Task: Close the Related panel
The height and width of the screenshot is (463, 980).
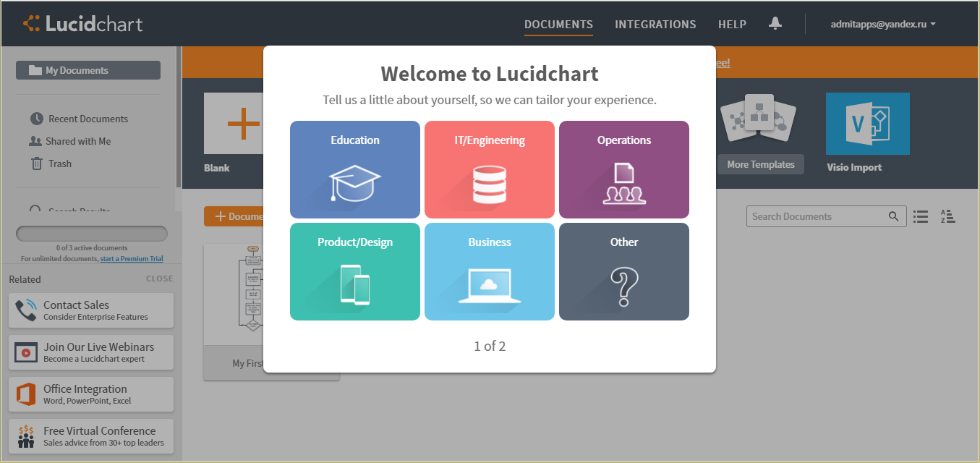Action: [x=159, y=279]
